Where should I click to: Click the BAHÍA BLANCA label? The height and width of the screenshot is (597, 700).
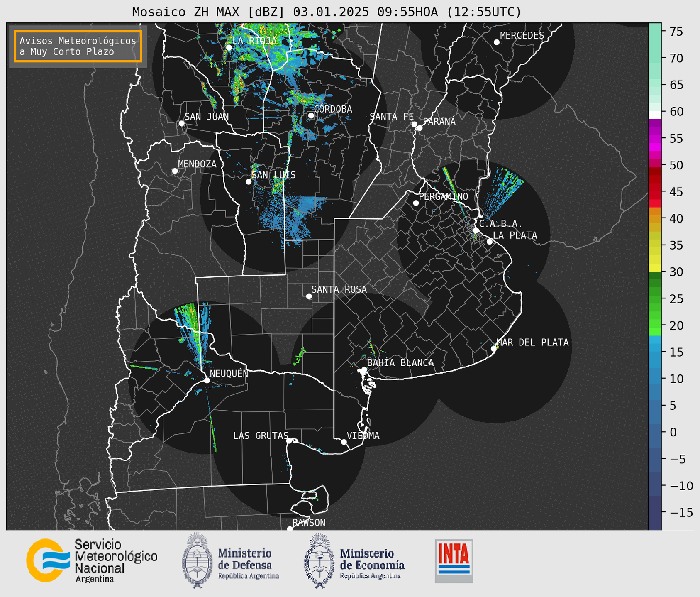[400, 363]
